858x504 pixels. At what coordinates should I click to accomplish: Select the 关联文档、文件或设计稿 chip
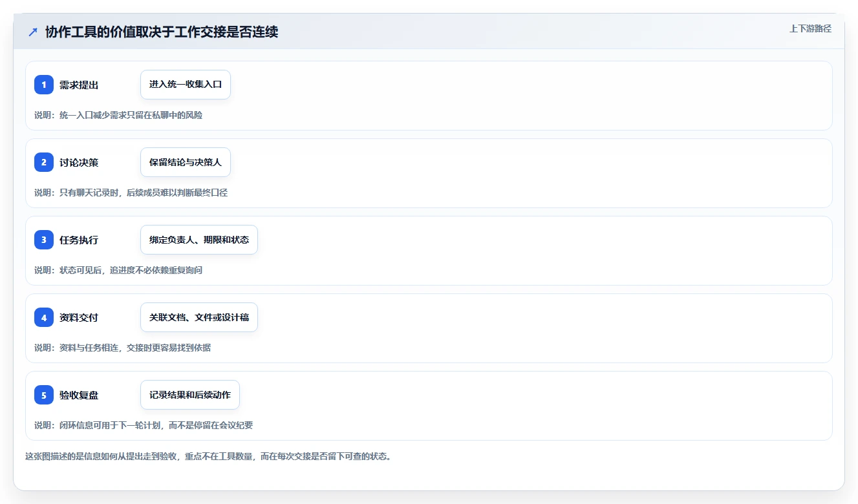(199, 317)
